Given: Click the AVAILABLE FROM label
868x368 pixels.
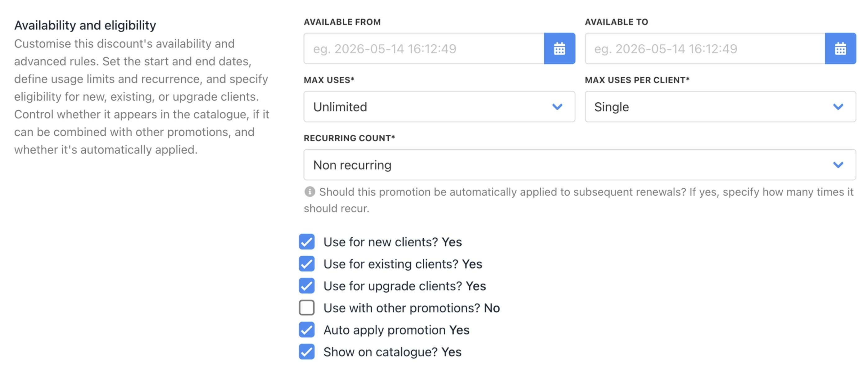Looking at the screenshot, I should click(342, 22).
